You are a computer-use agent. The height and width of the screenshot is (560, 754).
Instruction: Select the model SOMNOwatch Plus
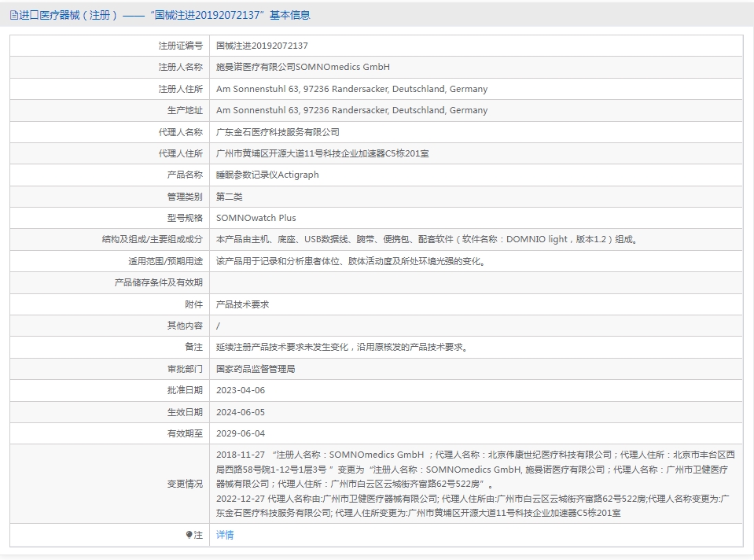tap(256, 218)
